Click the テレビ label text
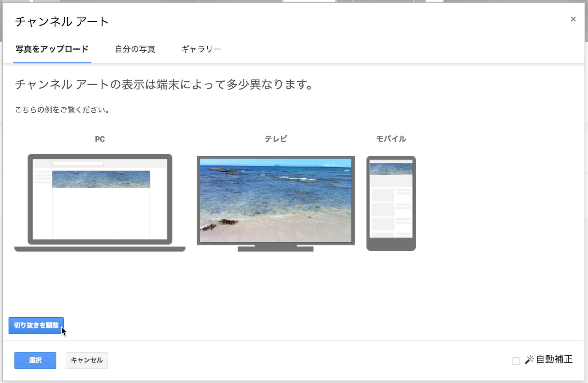This screenshot has width=588, height=383. [276, 139]
